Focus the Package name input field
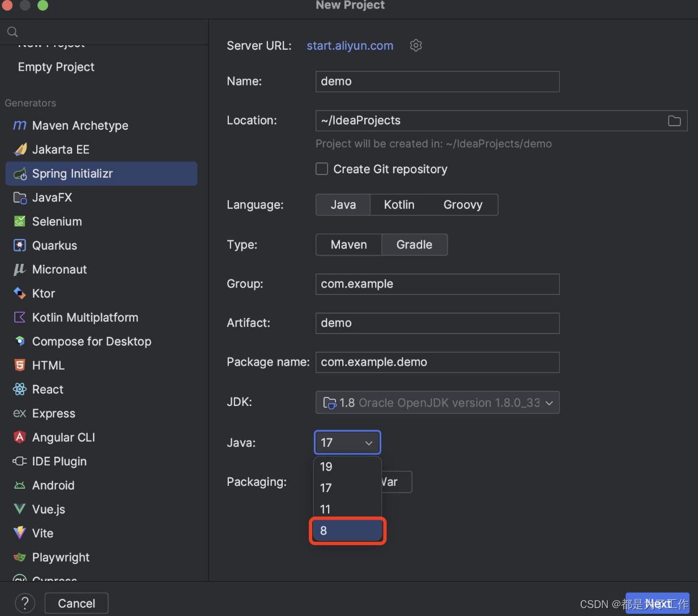The width and height of the screenshot is (698, 616). pyautogui.click(x=437, y=362)
